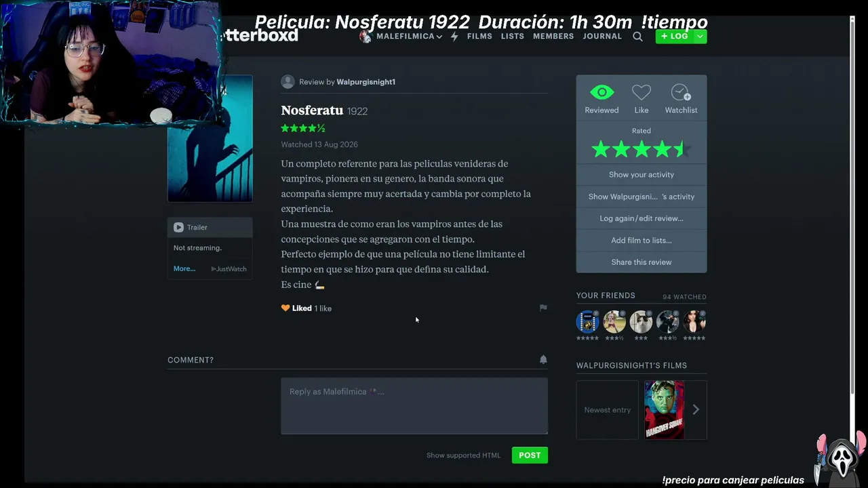Click the 'Watched 13 Aug 2026' date text
868x488 pixels.
319,144
